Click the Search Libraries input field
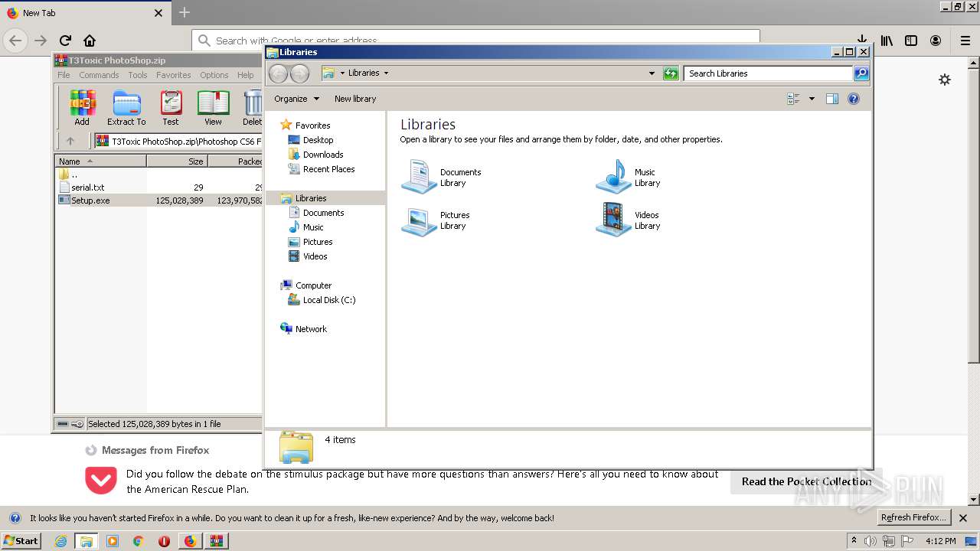This screenshot has width=980, height=551. 768,73
